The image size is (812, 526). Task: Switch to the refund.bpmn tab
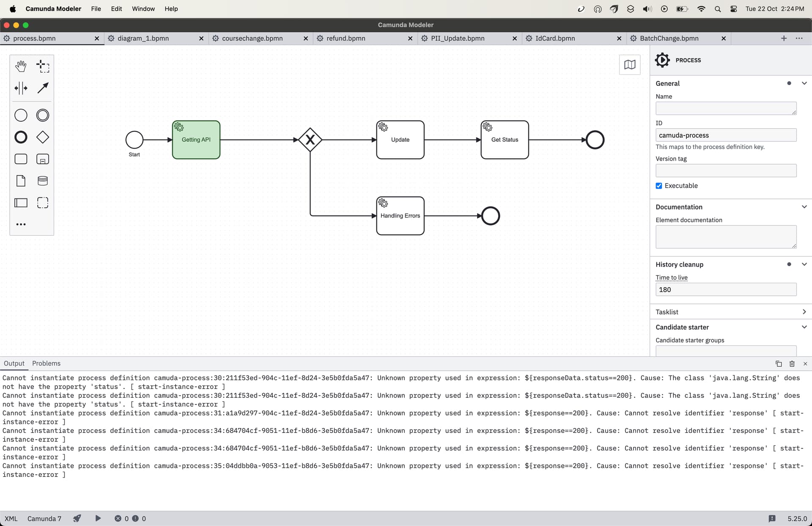346,39
